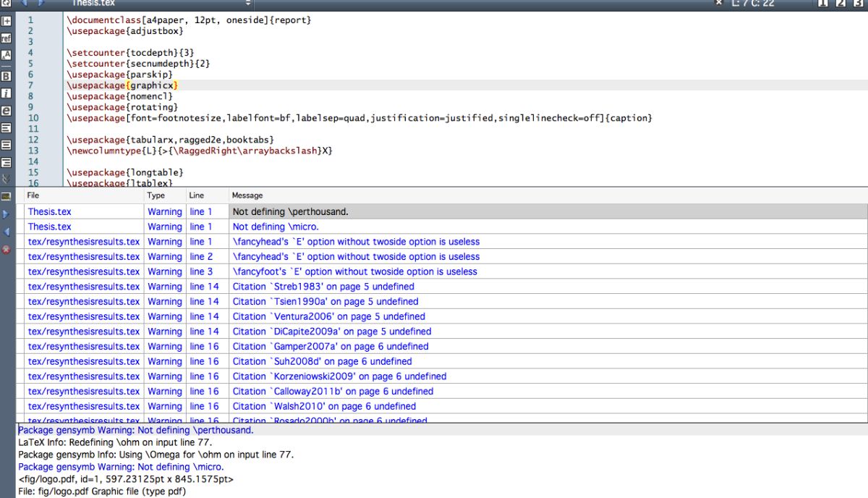Jump to bookmark 3
The height and width of the screenshot is (498, 868).
pyautogui.click(x=859, y=3)
